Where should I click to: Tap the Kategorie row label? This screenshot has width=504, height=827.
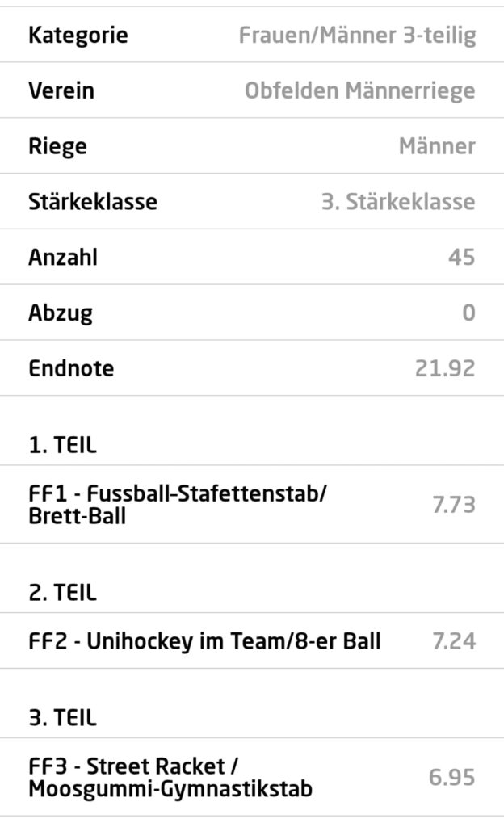pyautogui.click(x=78, y=36)
